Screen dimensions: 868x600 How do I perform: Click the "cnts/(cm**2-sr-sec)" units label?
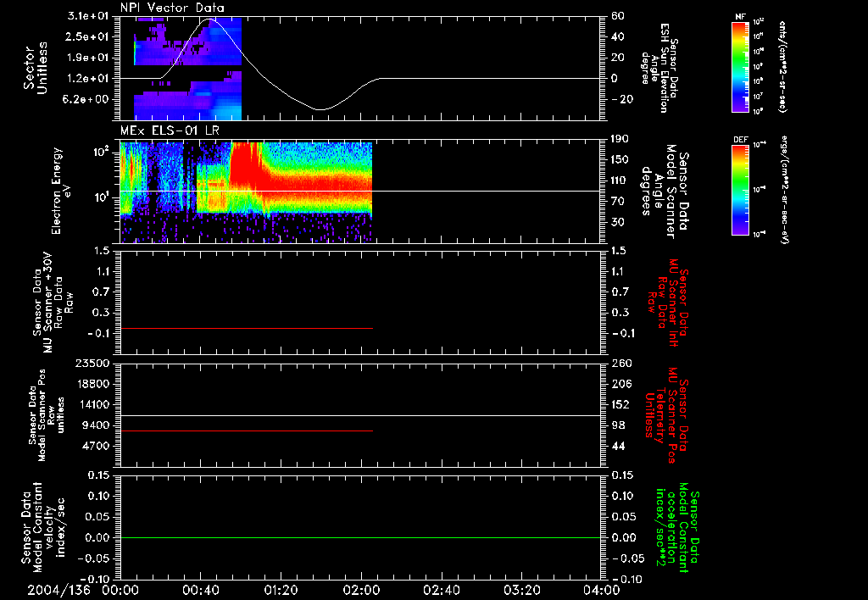pyautogui.click(x=782, y=66)
